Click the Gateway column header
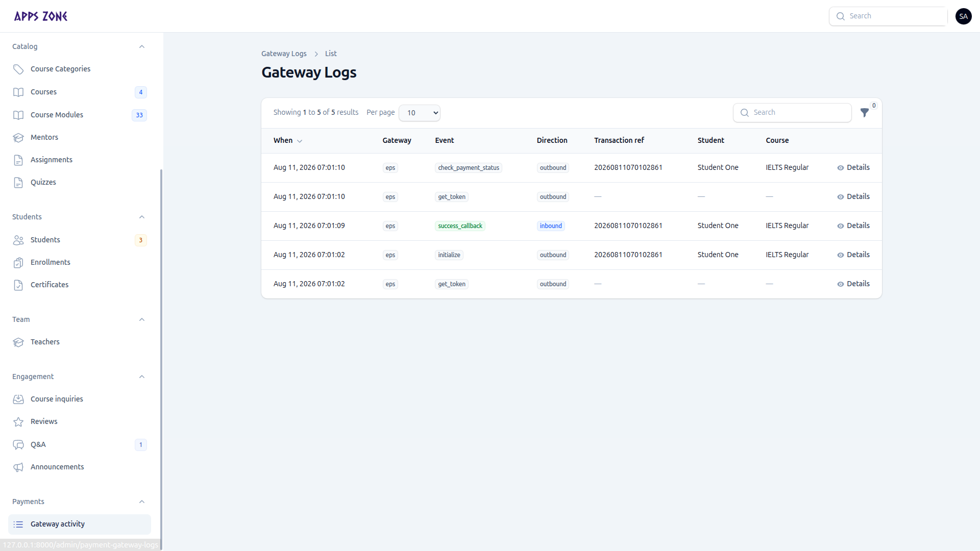Image resolution: width=980 pixels, height=551 pixels. tap(397, 140)
